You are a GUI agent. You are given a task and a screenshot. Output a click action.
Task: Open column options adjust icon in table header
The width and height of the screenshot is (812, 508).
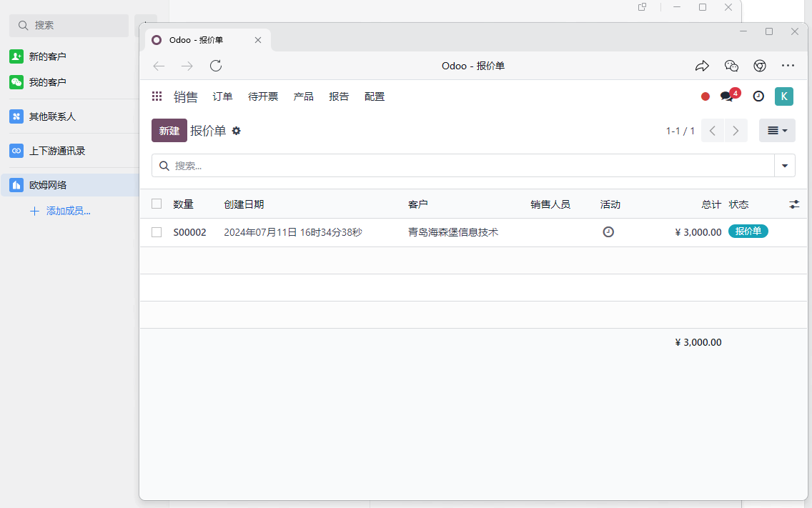(x=794, y=204)
